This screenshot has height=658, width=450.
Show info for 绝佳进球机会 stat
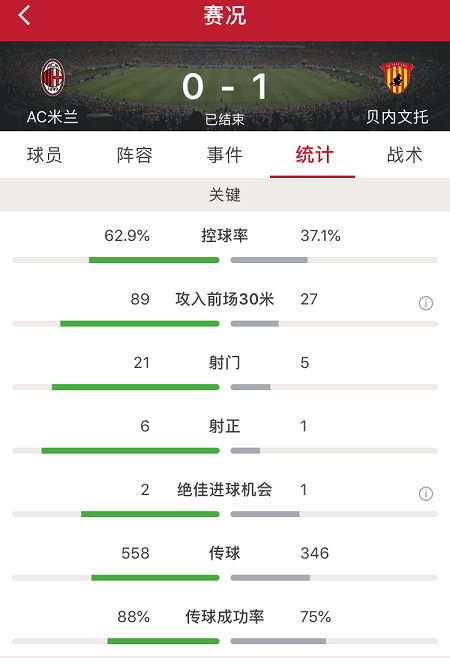click(426, 494)
